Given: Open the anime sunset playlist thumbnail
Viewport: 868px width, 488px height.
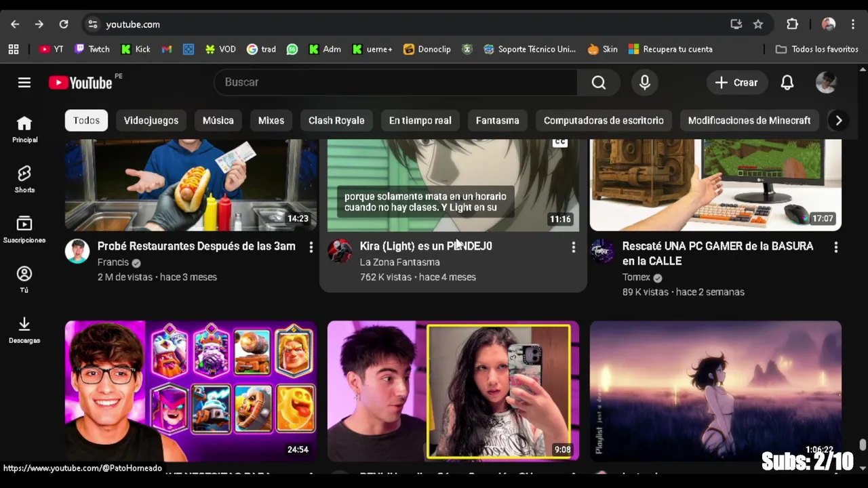Looking at the screenshot, I should click(x=715, y=391).
